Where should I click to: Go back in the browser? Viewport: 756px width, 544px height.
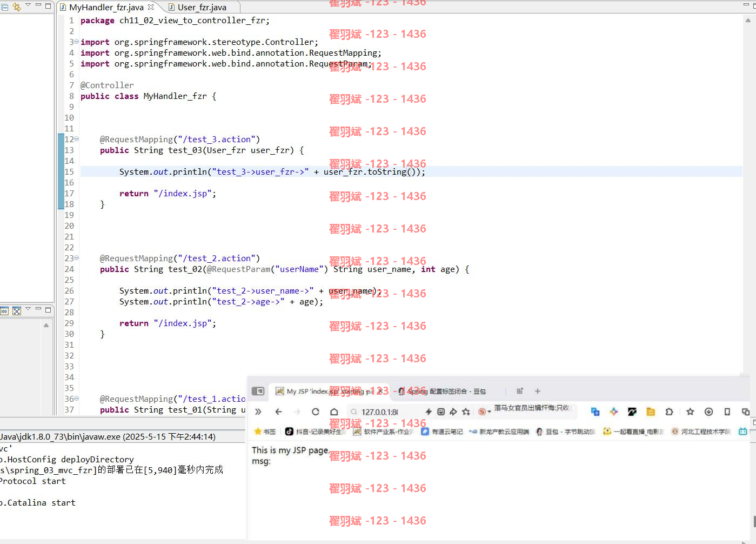coord(278,412)
